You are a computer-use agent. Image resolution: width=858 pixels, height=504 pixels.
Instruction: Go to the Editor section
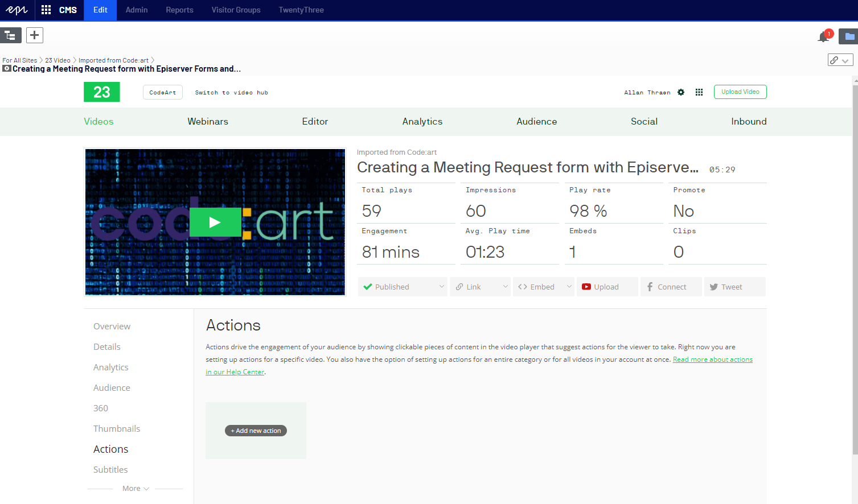[x=315, y=122]
